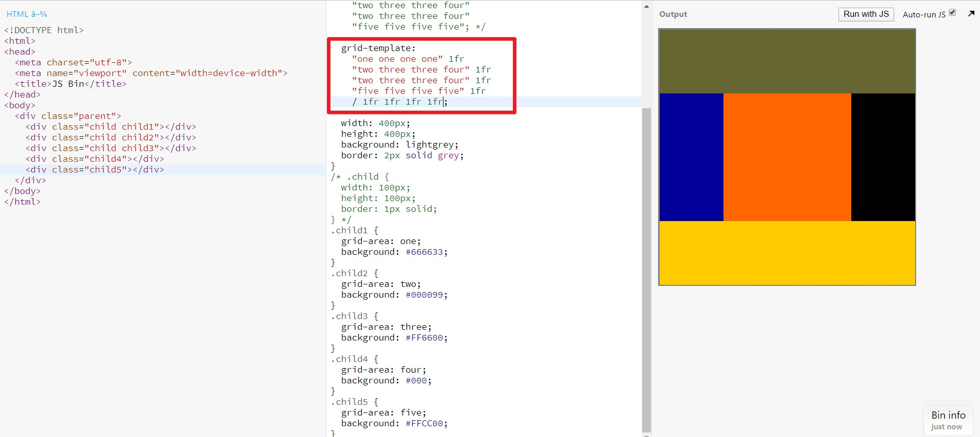Click the div class="child child1" line
The width and height of the screenshot is (980, 437).
coord(111,127)
